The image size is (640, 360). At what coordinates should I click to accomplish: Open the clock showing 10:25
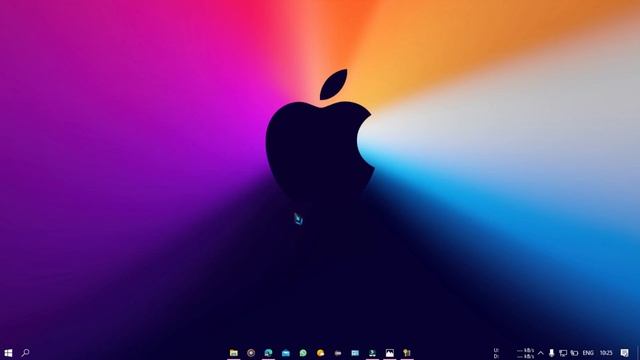click(x=606, y=353)
